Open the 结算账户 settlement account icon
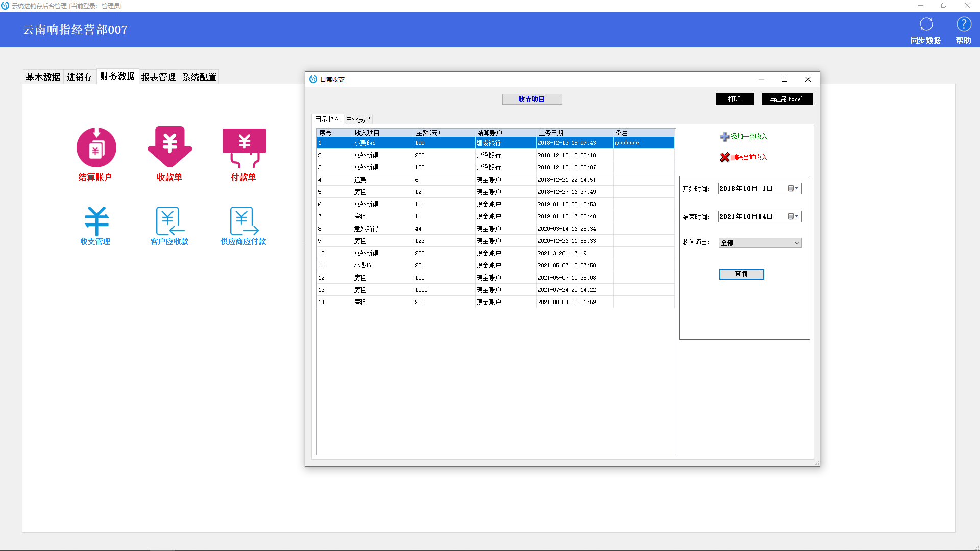Screen dimensions: 980x551 coord(96,147)
